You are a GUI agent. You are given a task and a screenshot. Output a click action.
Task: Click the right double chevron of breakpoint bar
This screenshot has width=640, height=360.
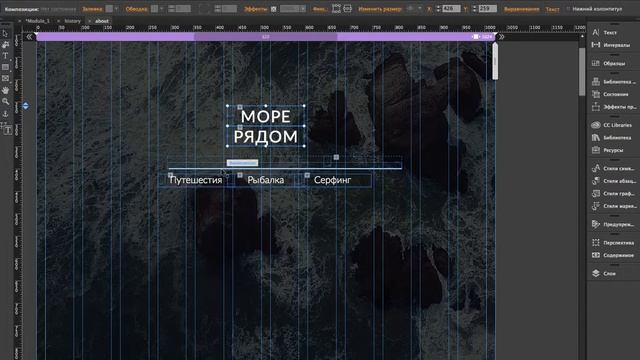click(x=502, y=37)
